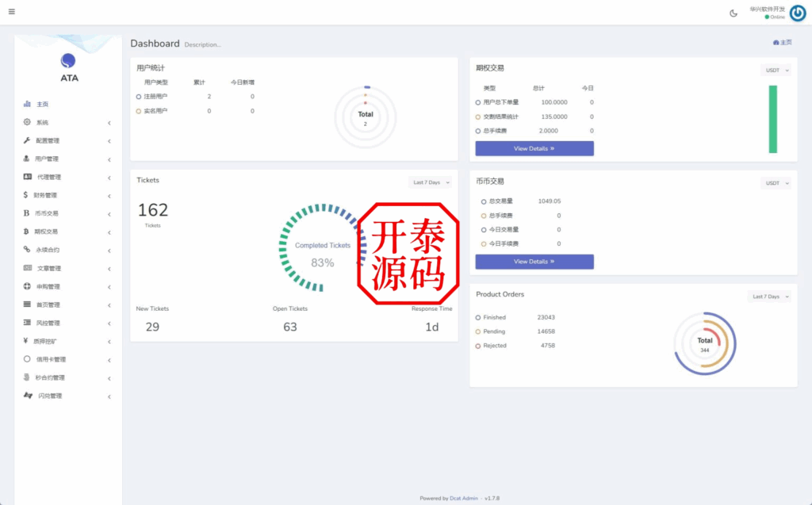Expand the 闪兑管理 menu chevron

pos(109,396)
